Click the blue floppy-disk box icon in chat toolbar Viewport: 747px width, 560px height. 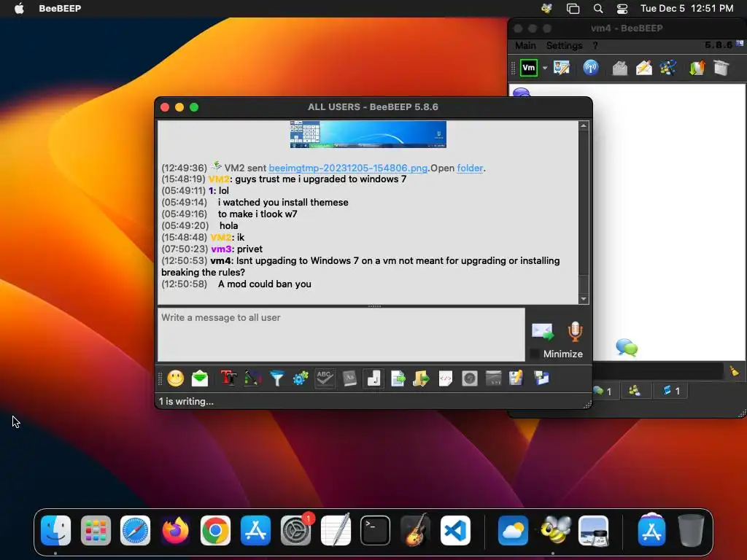pyautogui.click(x=541, y=378)
